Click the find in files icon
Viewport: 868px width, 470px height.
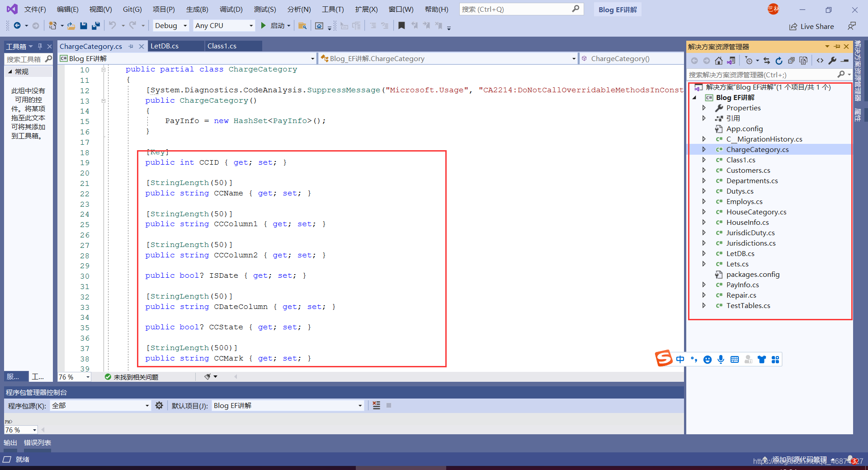[302, 26]
